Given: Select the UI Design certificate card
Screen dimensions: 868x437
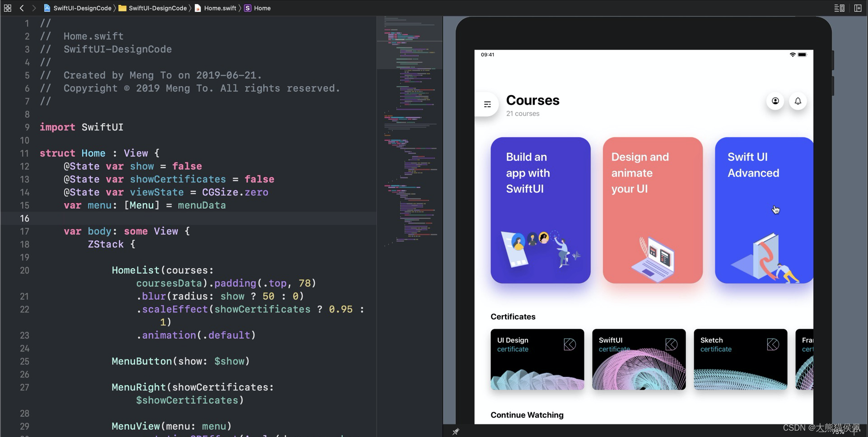Looking at the screenshot, I should click(537, 359).
